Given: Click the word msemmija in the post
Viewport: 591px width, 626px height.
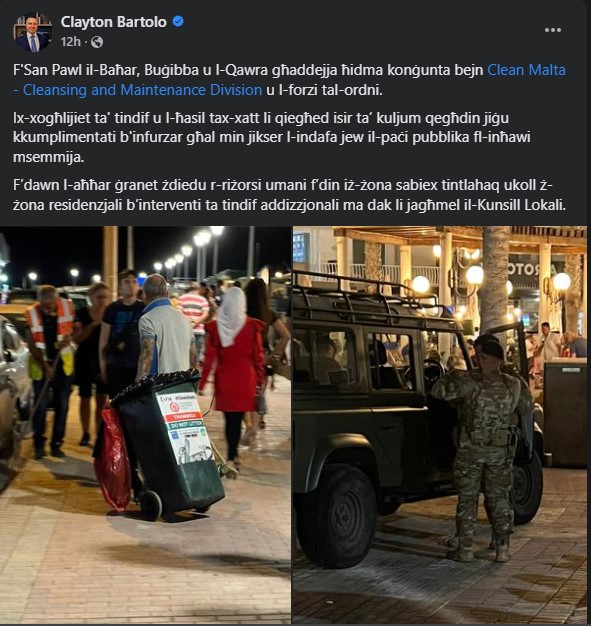Looking at the screenshot, I should pos(49,157).
